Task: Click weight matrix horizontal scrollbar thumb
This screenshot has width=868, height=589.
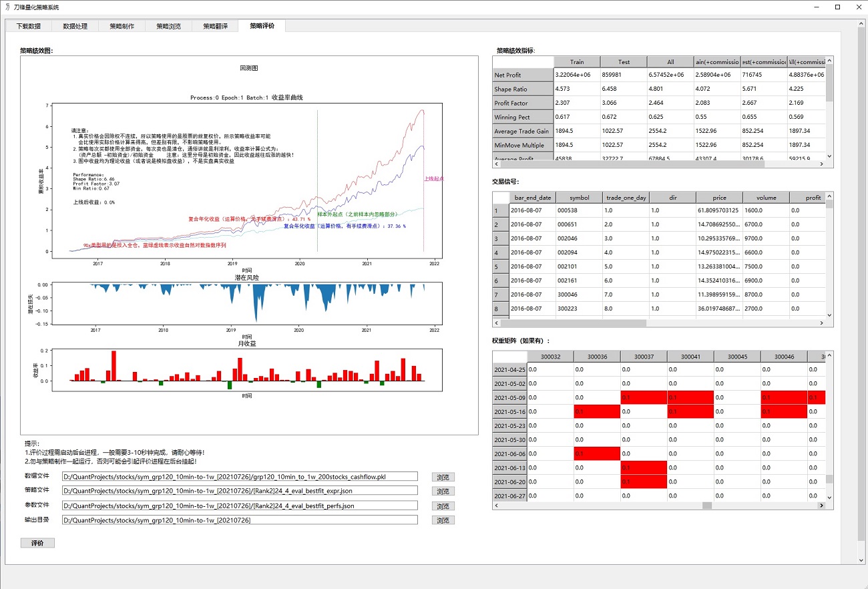Action: click(x=707, y=506)
